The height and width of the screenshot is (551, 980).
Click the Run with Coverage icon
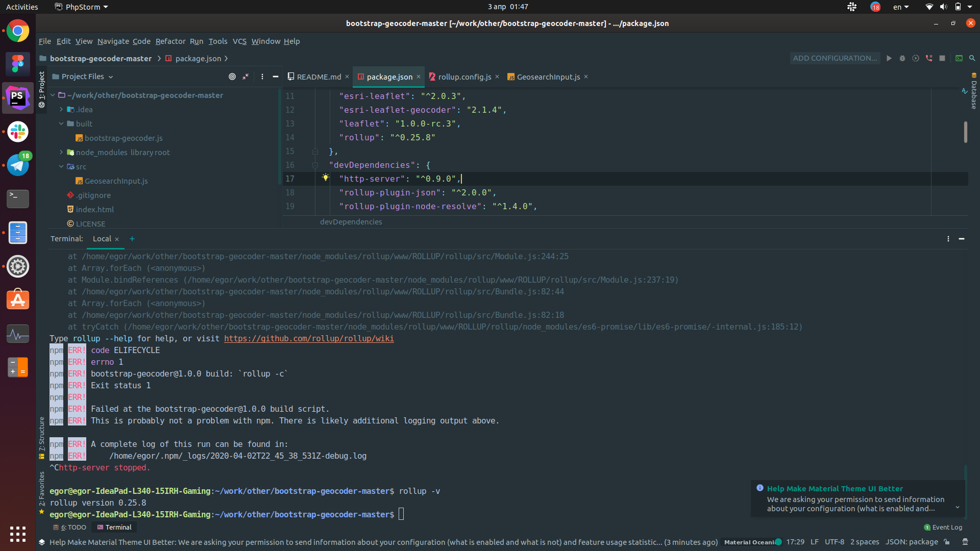coord(916,58)
